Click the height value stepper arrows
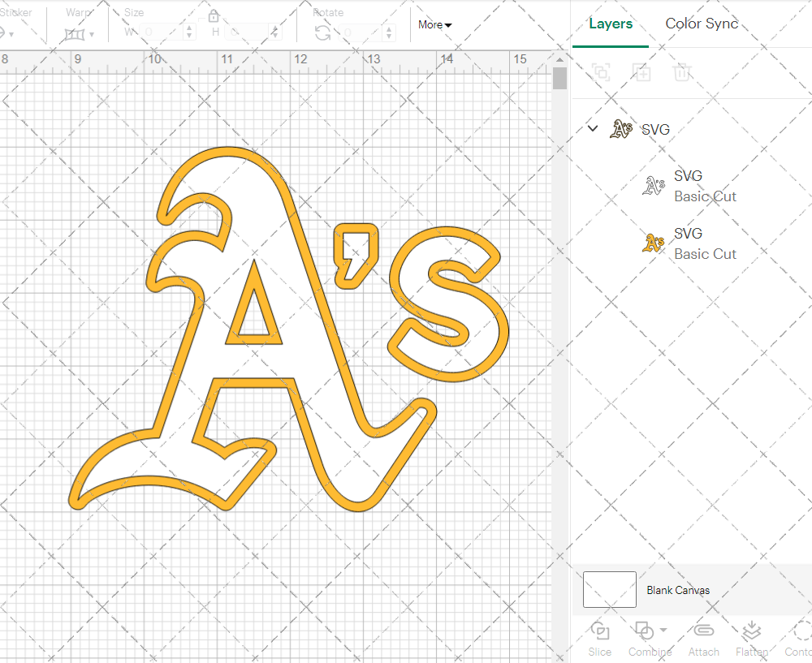This screenshot has width=812, height=663. coord(275,32)
